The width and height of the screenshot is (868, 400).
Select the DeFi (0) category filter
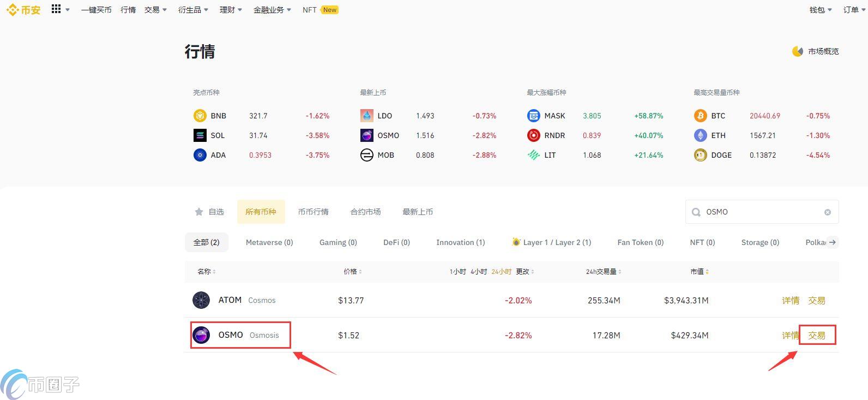click(x=396, y=242)
